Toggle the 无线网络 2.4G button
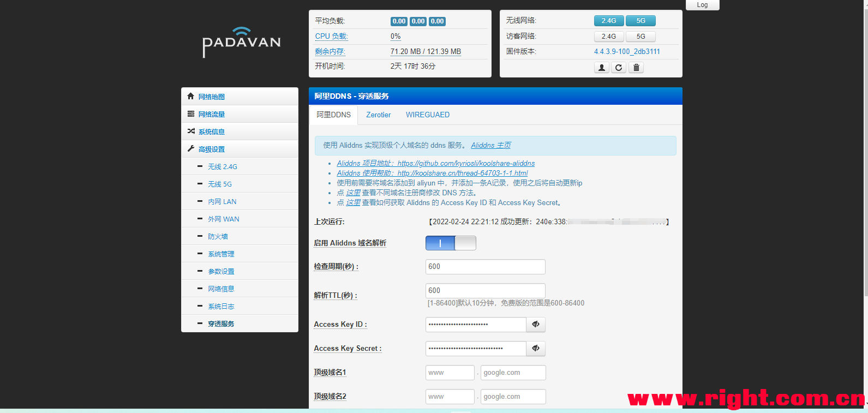 pos(609,21)
